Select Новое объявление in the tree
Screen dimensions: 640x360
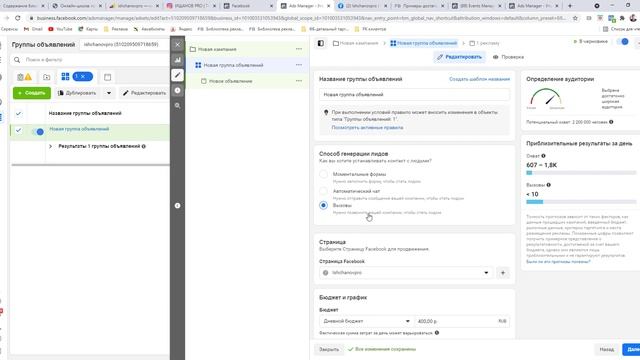230,81
